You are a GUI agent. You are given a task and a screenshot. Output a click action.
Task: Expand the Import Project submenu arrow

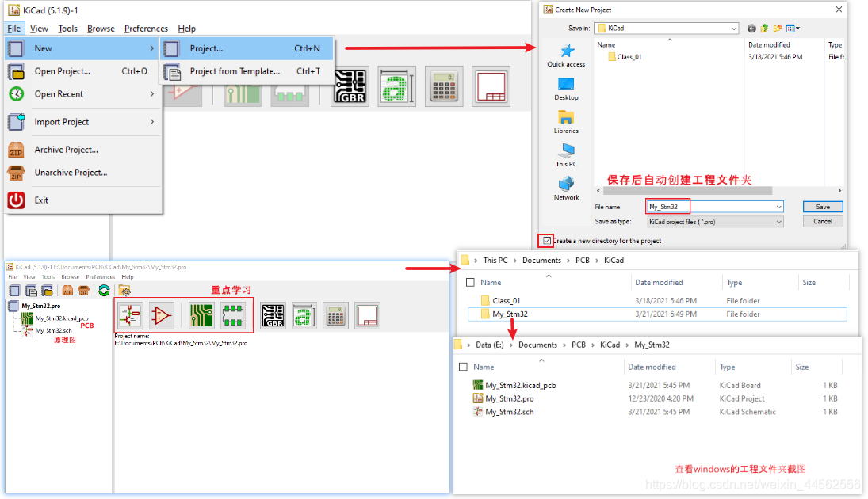[151, 122]
